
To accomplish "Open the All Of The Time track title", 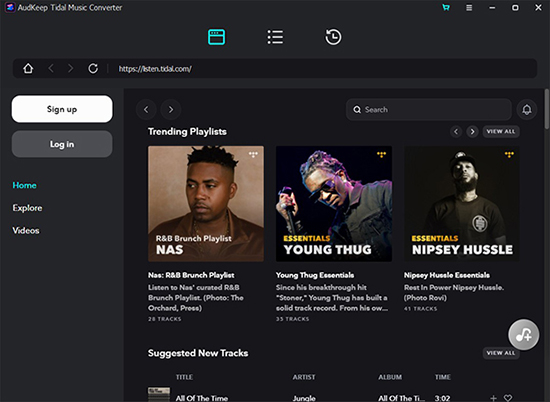I will coord(202,398).
